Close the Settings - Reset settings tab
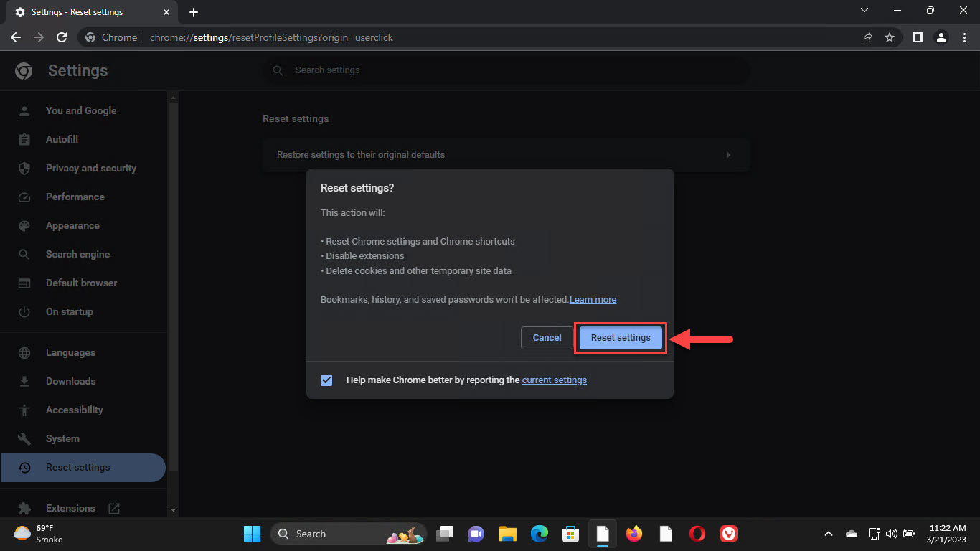Viewport: 980px width, 551px height. tap(166, 12)
